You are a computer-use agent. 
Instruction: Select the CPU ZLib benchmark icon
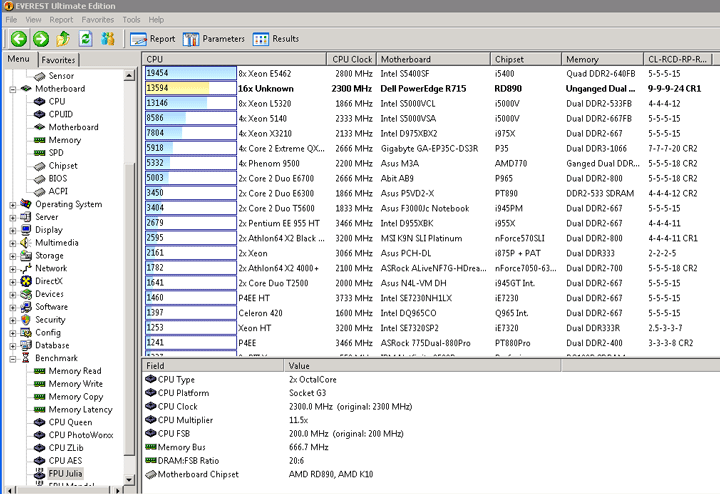pyautogui.click(x=40, y=448)
